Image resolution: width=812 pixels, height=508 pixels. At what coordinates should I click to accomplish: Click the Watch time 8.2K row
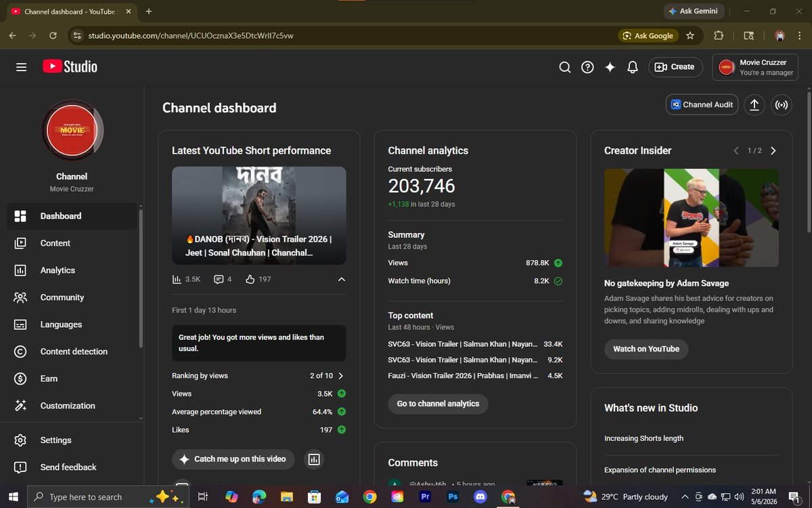point(475,280)
